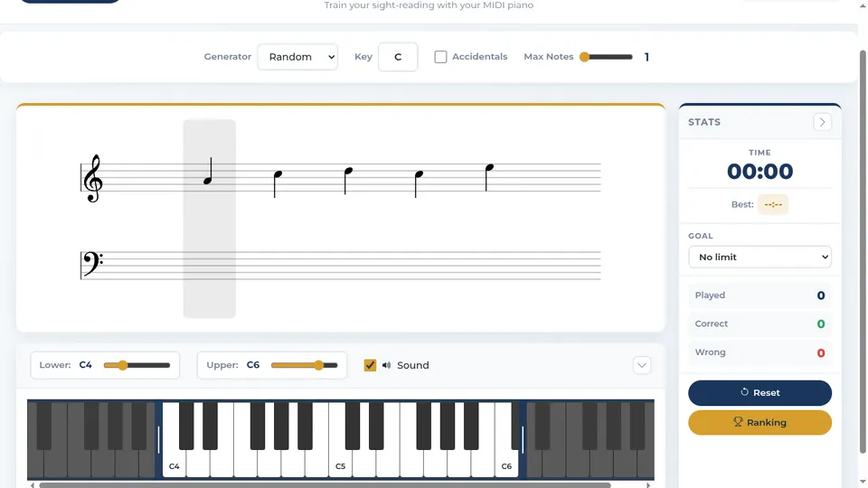Click the keyboard scroll right arrow
This screenshot has width=868, height=488.
pyautogui.click(x=648, y=485)
